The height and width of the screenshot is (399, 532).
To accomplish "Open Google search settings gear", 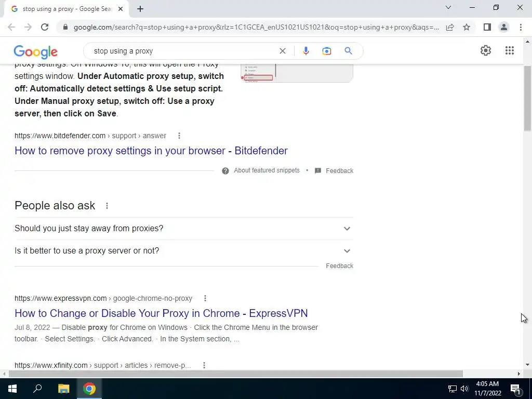I will 486,50.
